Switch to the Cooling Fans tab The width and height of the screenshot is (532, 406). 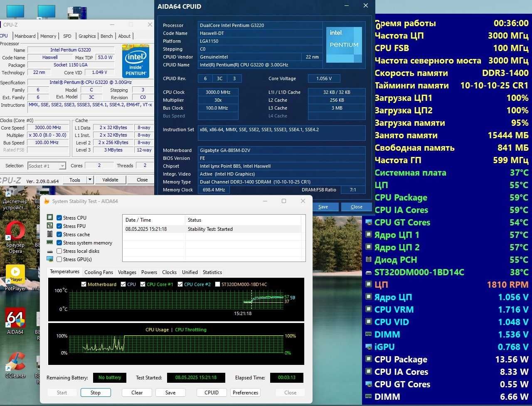coord(99,272)
